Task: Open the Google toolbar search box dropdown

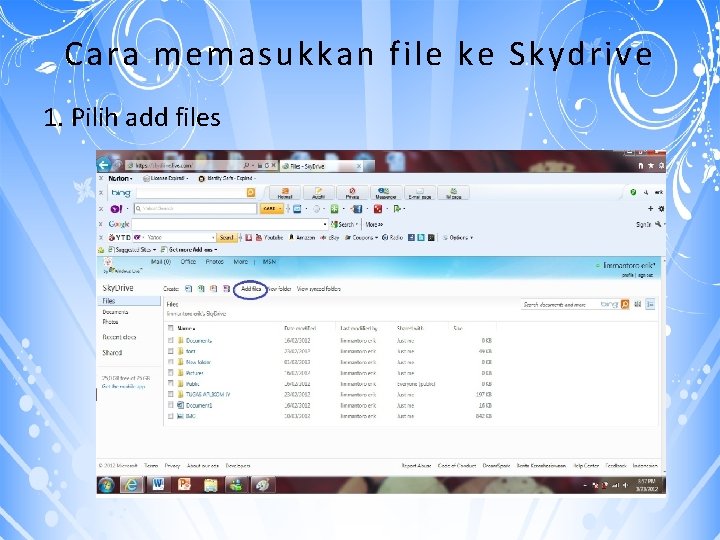Action: 325,224
